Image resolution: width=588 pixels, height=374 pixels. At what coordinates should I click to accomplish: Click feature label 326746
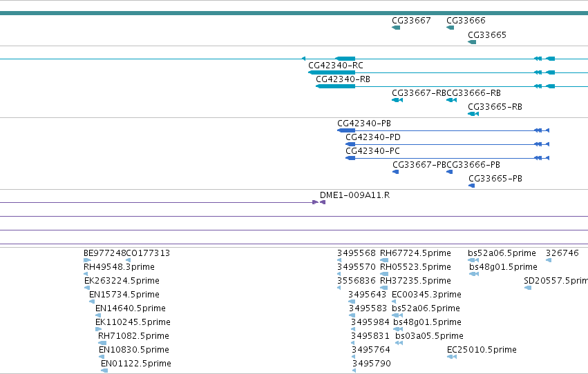(562, 253)
